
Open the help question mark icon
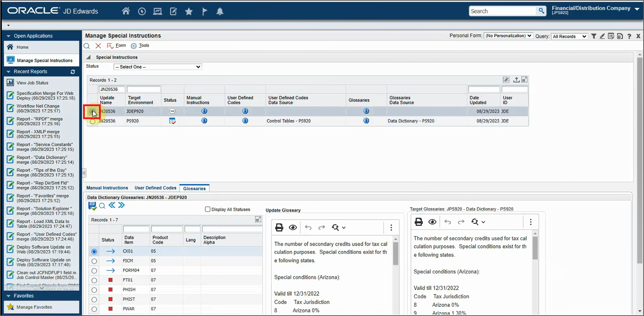coord(629,36)
